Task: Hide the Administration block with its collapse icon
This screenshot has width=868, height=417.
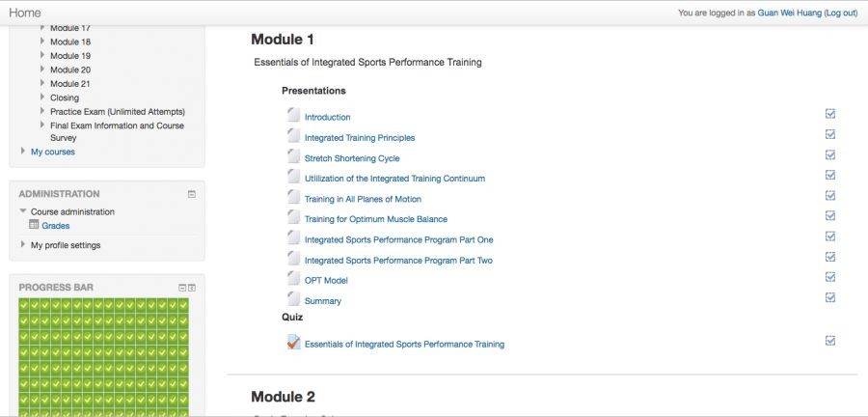Action: coord(191,194)
